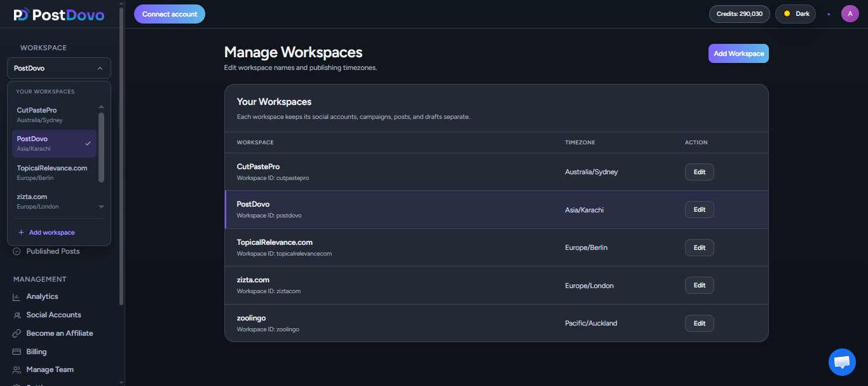868x386 pixels.
Task: Click the WORKSPACE column header
Action: 255,142
